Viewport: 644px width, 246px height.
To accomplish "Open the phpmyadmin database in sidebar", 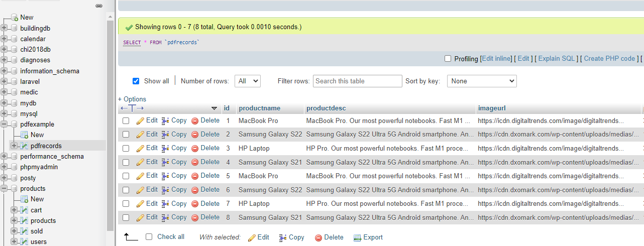I will [39, 167].
